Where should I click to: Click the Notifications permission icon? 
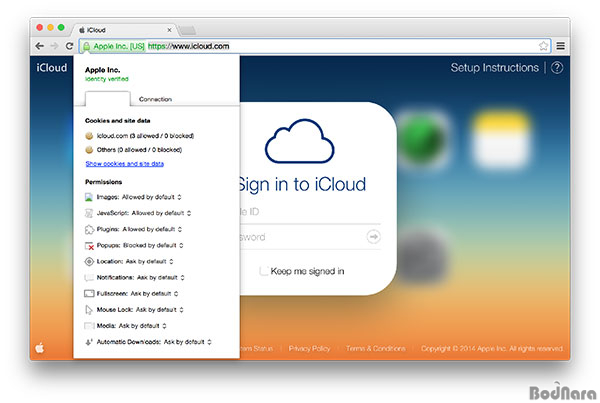coord(89,277)
